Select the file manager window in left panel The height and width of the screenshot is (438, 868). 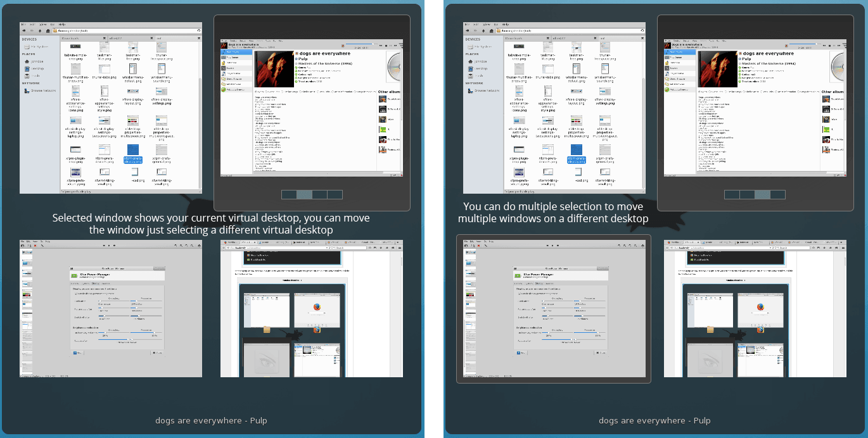[x=111, y=108]
